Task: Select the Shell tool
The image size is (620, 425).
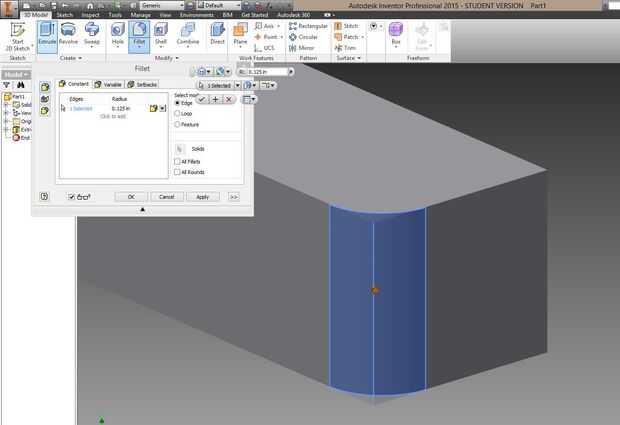Action: coord(161,34)
